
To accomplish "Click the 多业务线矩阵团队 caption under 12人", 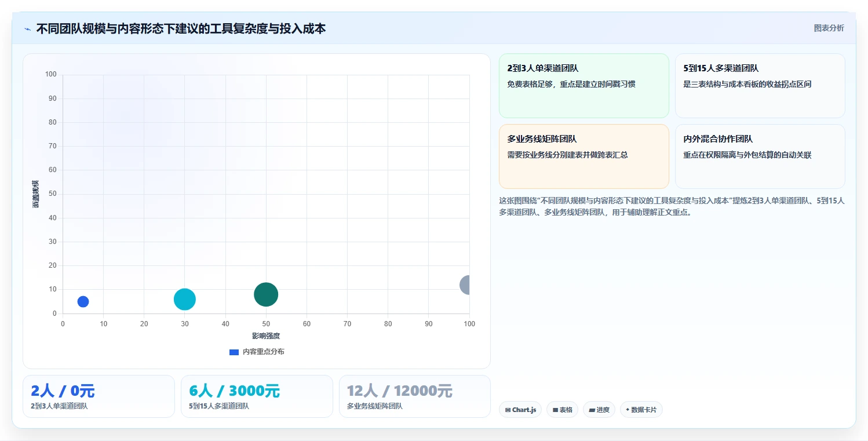I will (x=375, y=406).
